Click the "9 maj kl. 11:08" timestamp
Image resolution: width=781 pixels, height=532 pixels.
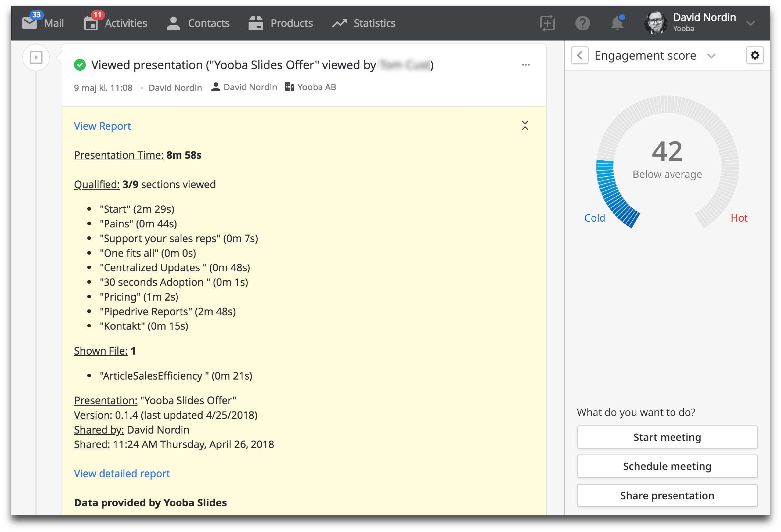(103, 88)
